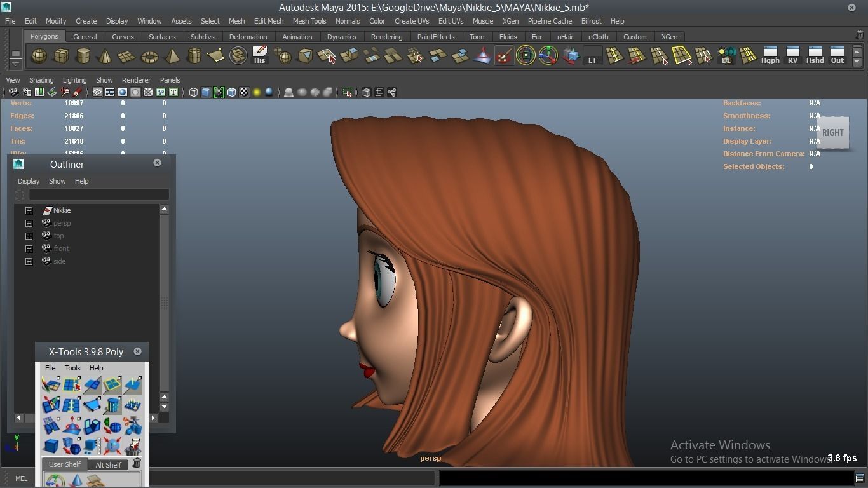Click the Outliner search input field

click(x=98, y=194)
